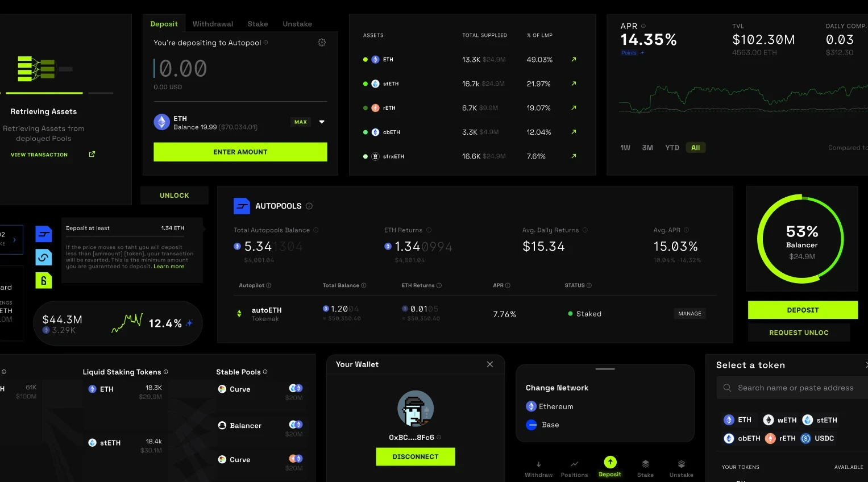
Task: Click the external link icon beside View Transaction
Action: click(92, 154)
